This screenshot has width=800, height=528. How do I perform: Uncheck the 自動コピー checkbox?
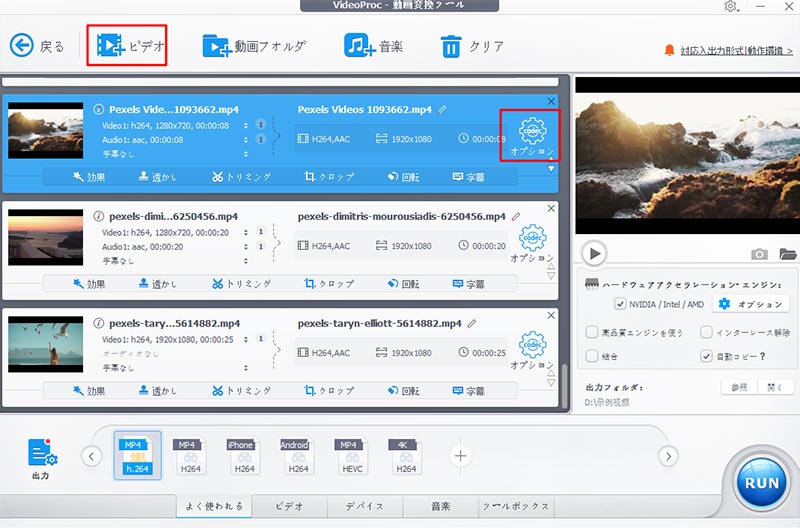[x=706, y=355]
